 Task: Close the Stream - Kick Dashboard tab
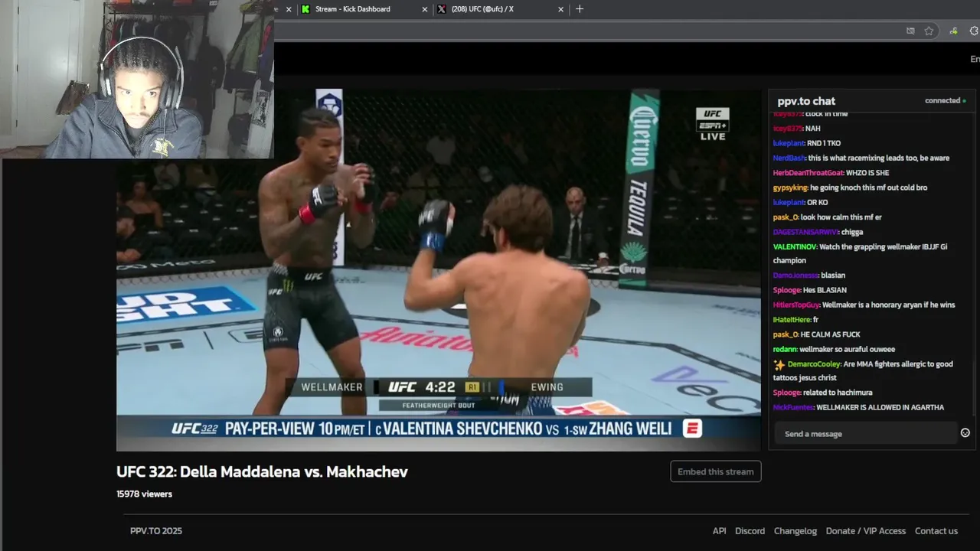[425, 9]
